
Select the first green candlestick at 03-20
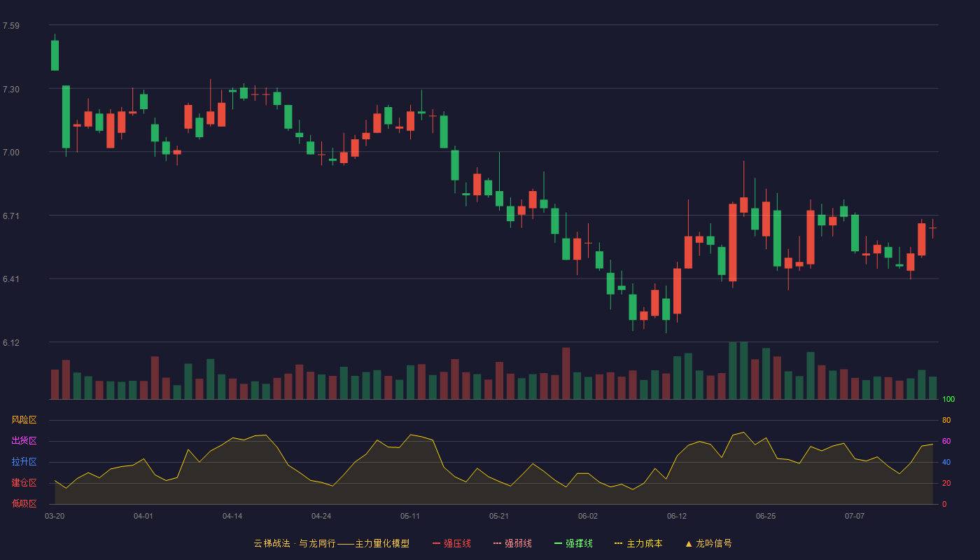(x=55, y=55)
